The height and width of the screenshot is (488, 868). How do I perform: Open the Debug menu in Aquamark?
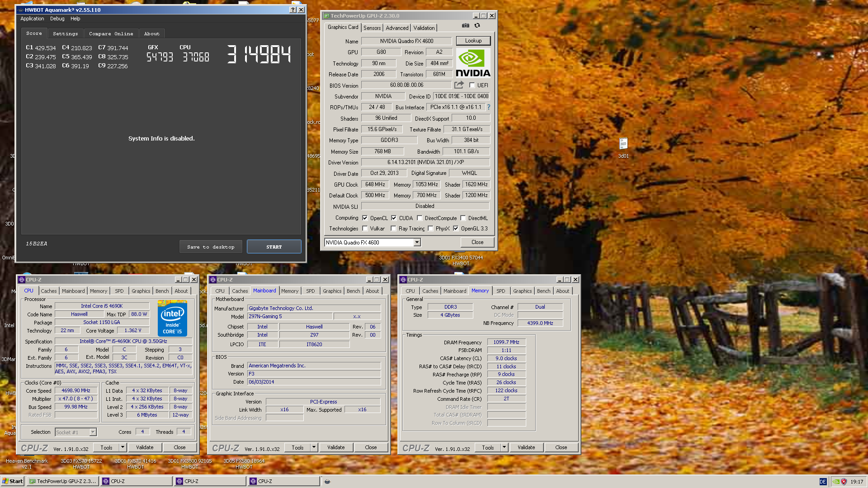(x=57, y=19)
